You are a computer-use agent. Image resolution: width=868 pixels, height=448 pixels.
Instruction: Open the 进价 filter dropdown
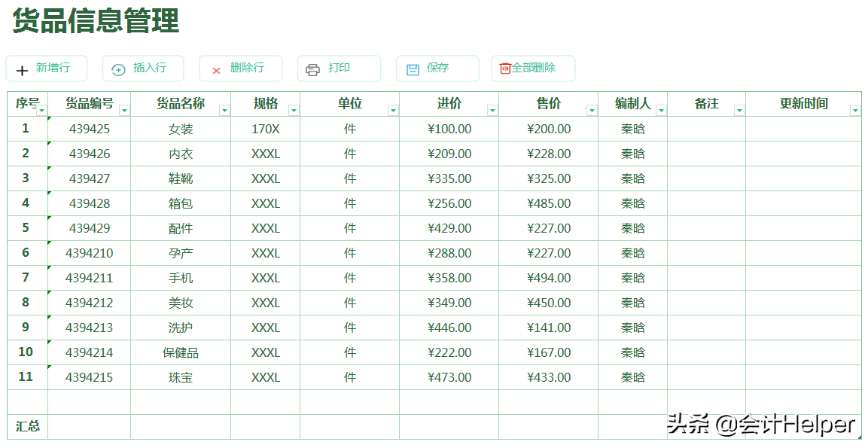click(x=492, y=110)
